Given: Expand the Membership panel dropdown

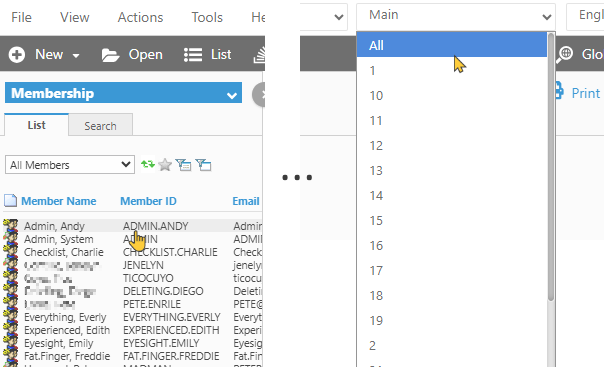Looking at the screenshot, I should [232, 95].
